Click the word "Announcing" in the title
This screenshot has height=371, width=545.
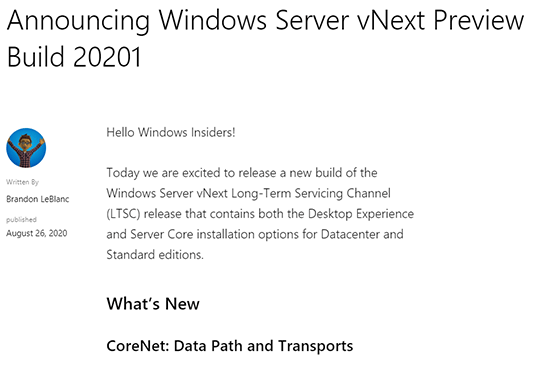tap(78, 20)
